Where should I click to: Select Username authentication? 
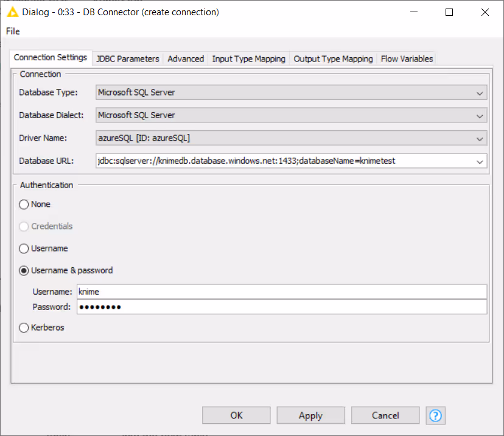[x=23, y=248]
